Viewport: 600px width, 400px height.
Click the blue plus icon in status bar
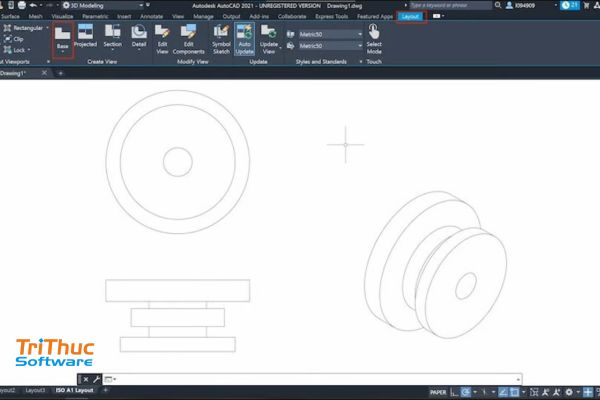[x=588, y=392]
